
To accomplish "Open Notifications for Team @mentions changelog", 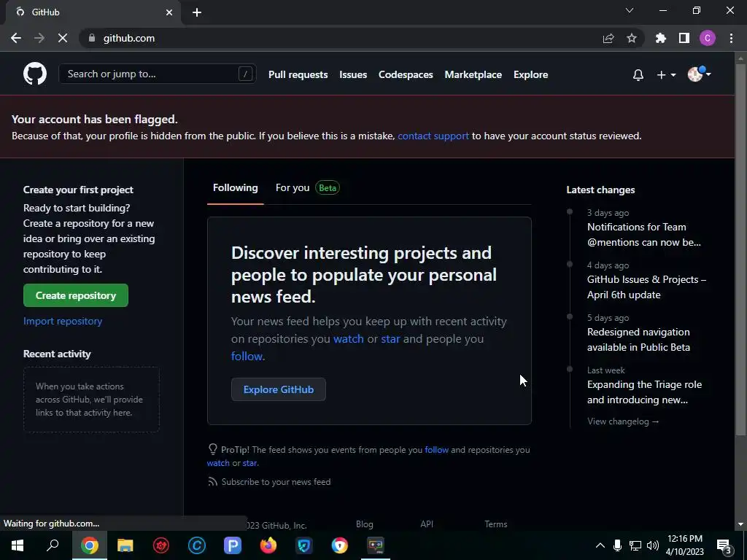I will coord(643,235).
